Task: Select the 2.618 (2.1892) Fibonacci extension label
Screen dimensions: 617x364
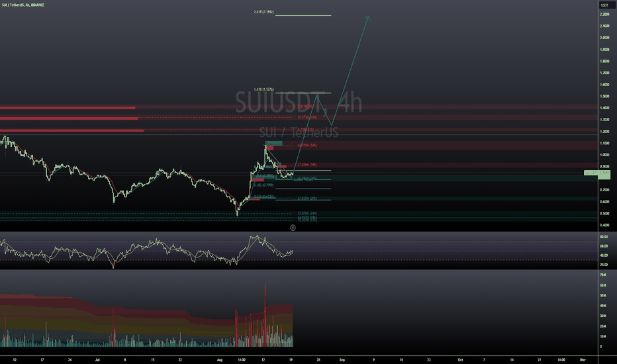Action: [263, 12]
